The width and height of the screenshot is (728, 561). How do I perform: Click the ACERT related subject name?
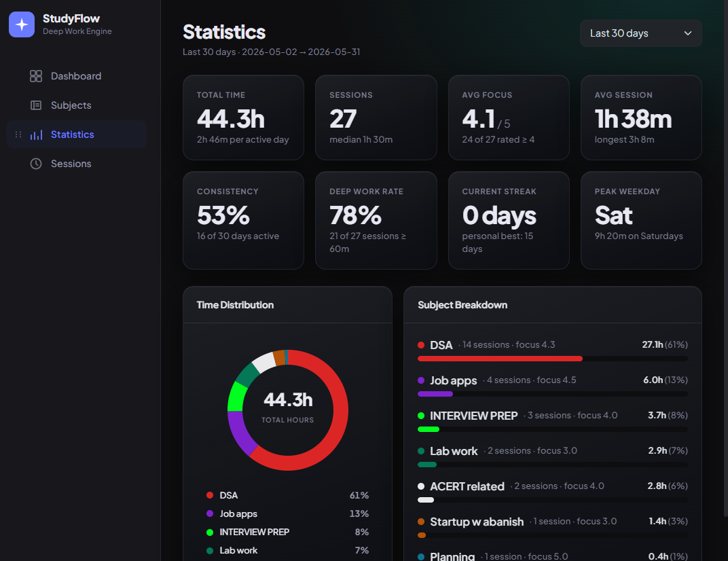point(467,486)
